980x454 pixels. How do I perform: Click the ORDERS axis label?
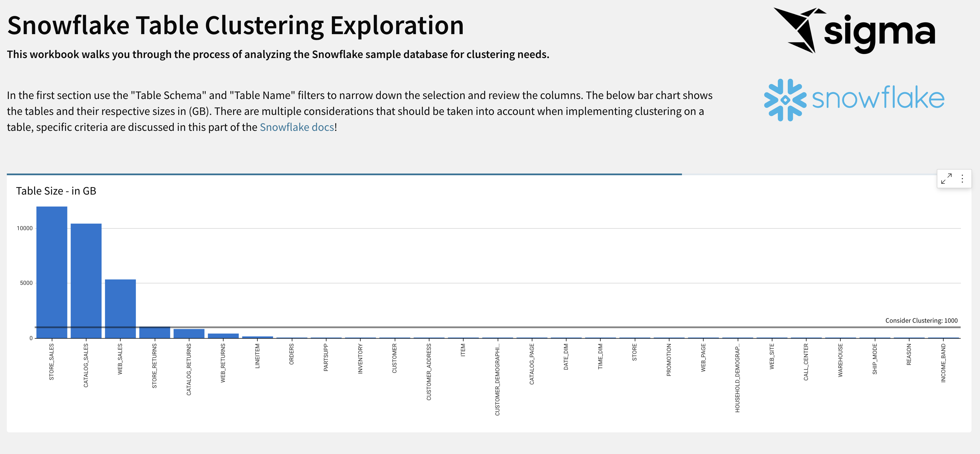[292, 354]
